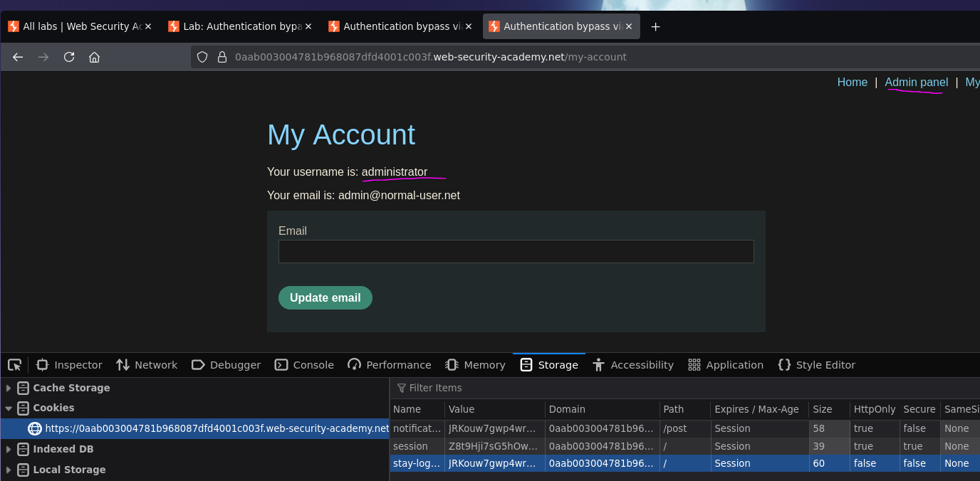Sort cookies by the Name column
This screenshot has height=481, width=980.
417,409
